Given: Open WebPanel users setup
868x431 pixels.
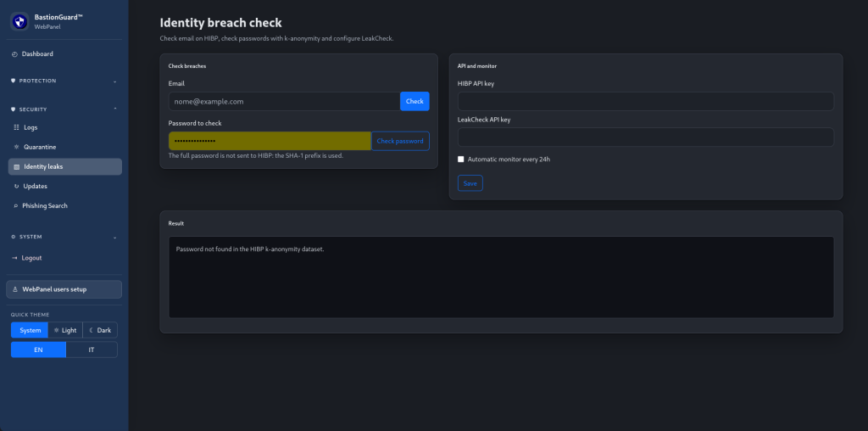Looking at the screenshot, I should point(64,289).
